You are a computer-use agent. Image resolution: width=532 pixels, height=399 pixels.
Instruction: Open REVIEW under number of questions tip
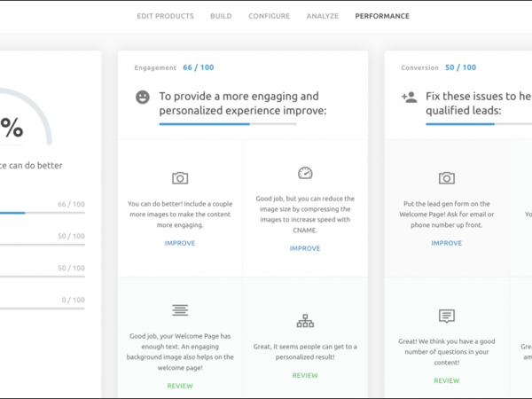(447, 380)
